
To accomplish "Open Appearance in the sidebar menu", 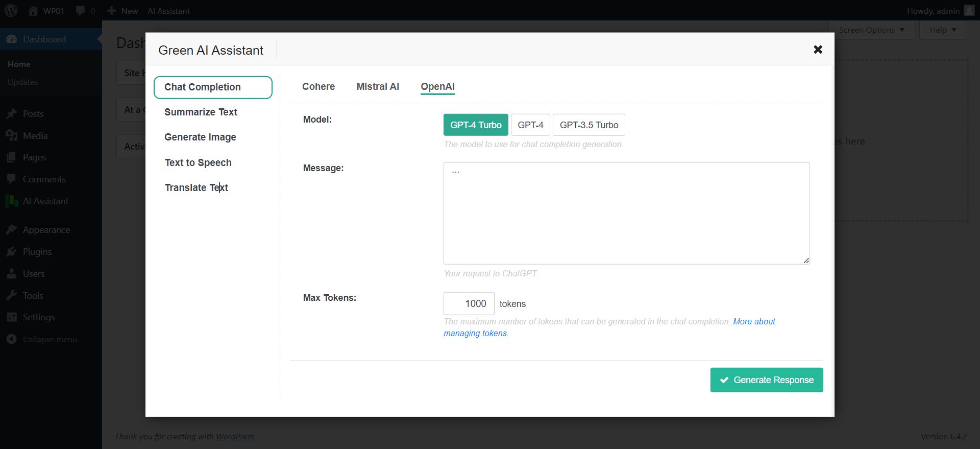I will 46,230.
